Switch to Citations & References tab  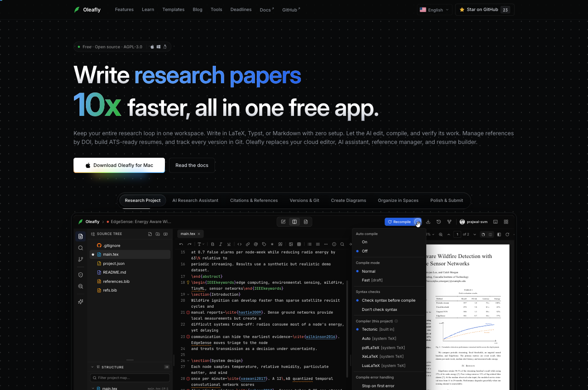[254, 201]
